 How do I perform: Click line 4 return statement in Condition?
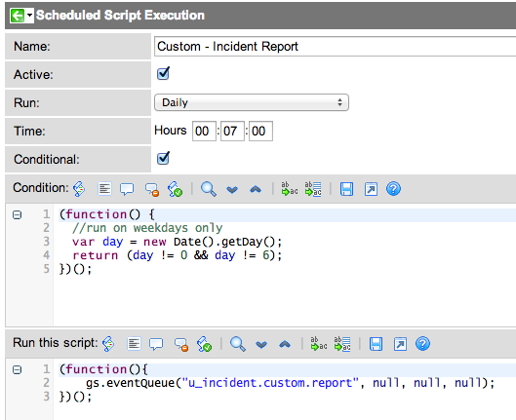tap(178, 255)
